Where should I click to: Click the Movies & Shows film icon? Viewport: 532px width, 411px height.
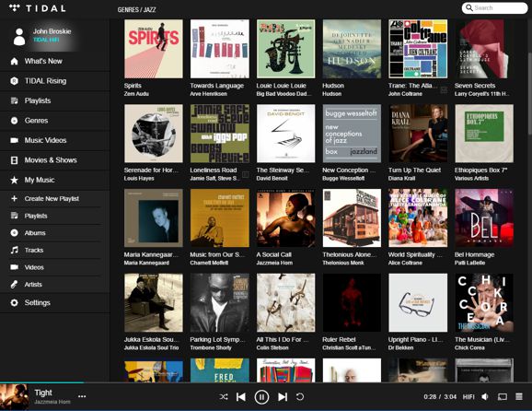[x=14, y=160]
